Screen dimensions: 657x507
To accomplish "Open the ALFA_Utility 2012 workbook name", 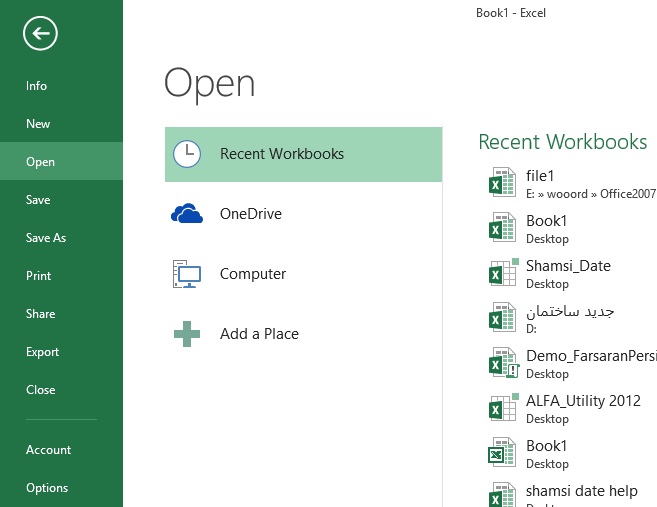I will [583, 401].
